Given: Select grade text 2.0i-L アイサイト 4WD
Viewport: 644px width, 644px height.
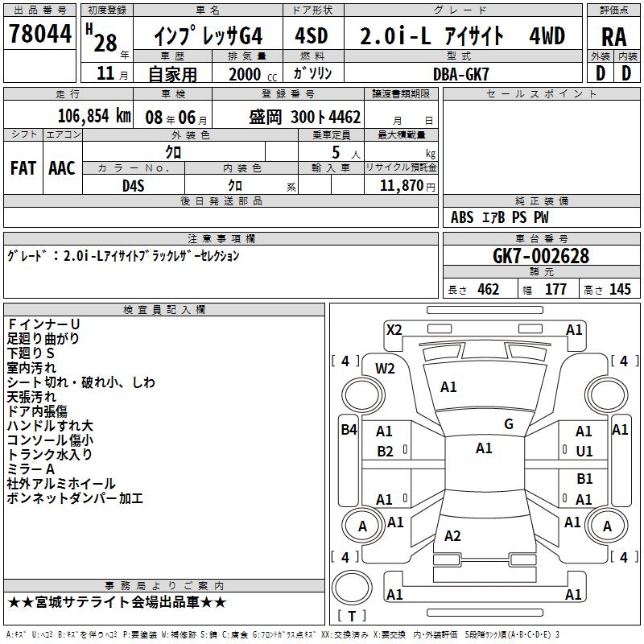Looking at the screenshot, I should coord(462,35).
